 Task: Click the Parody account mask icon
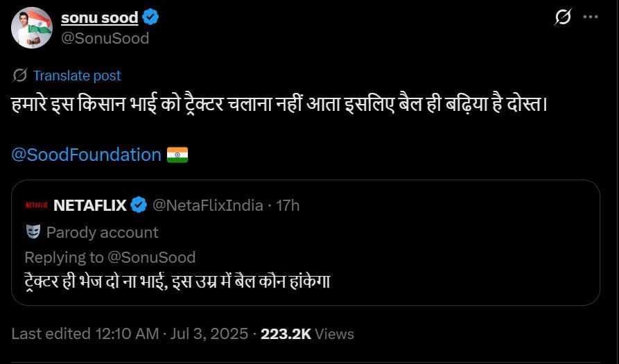[33, 232]
